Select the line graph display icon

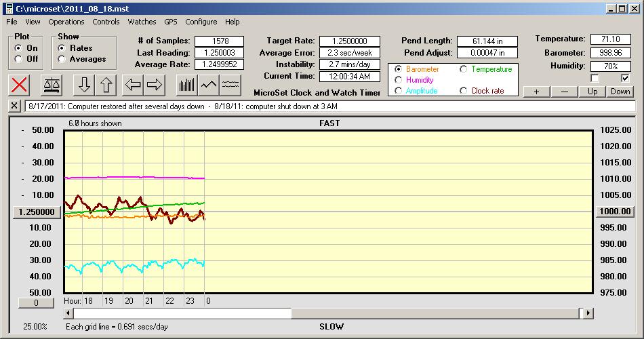coord(209,85)
